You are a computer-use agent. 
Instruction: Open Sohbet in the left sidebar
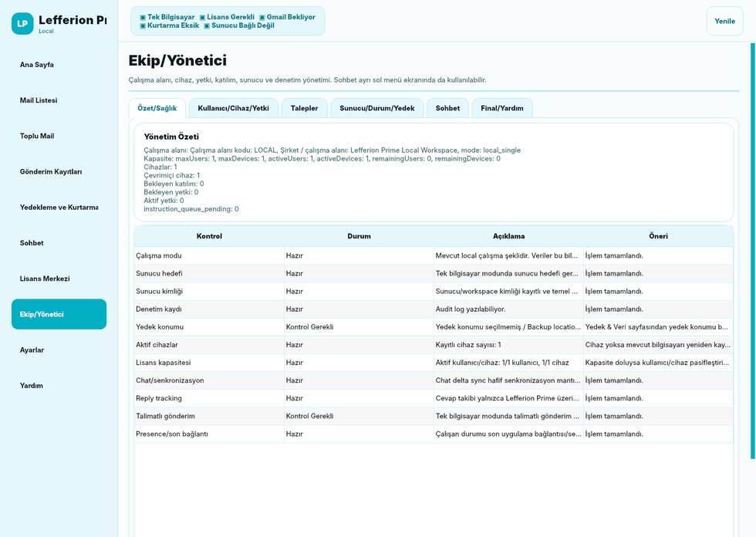coord(59,243)
